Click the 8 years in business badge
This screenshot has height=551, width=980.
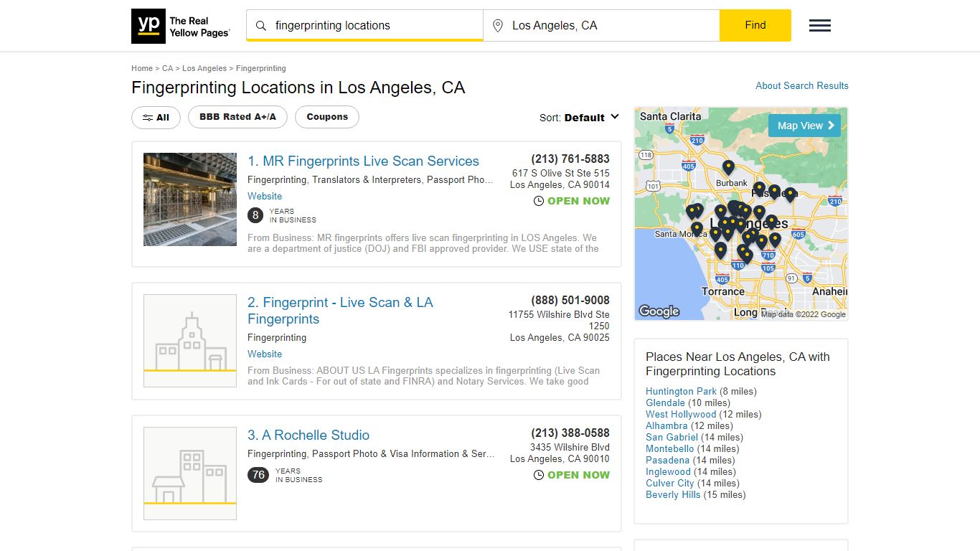pyautogui.click(x=255, y=215)
